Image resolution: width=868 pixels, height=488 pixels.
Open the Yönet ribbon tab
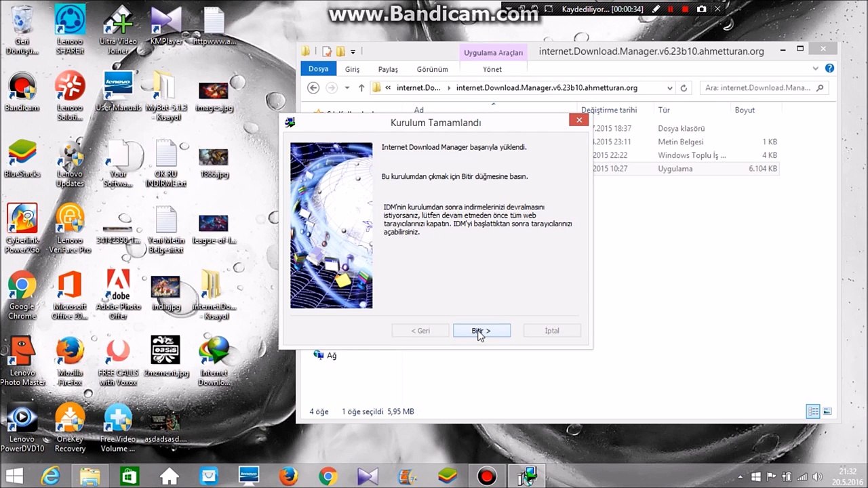point(492,69)
